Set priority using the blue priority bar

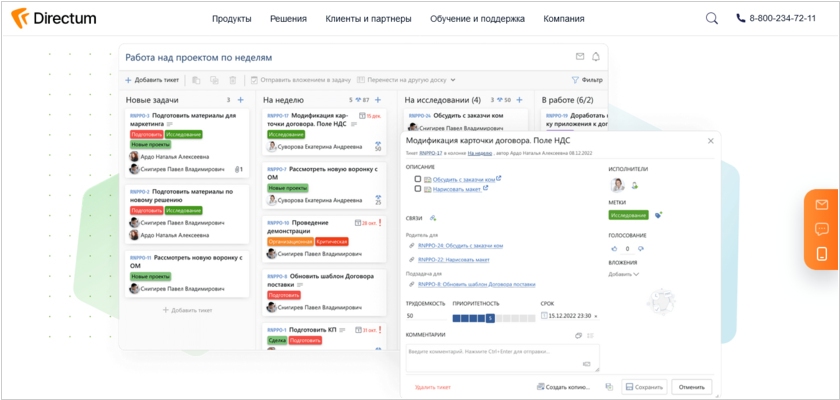[x=493, y=318]
